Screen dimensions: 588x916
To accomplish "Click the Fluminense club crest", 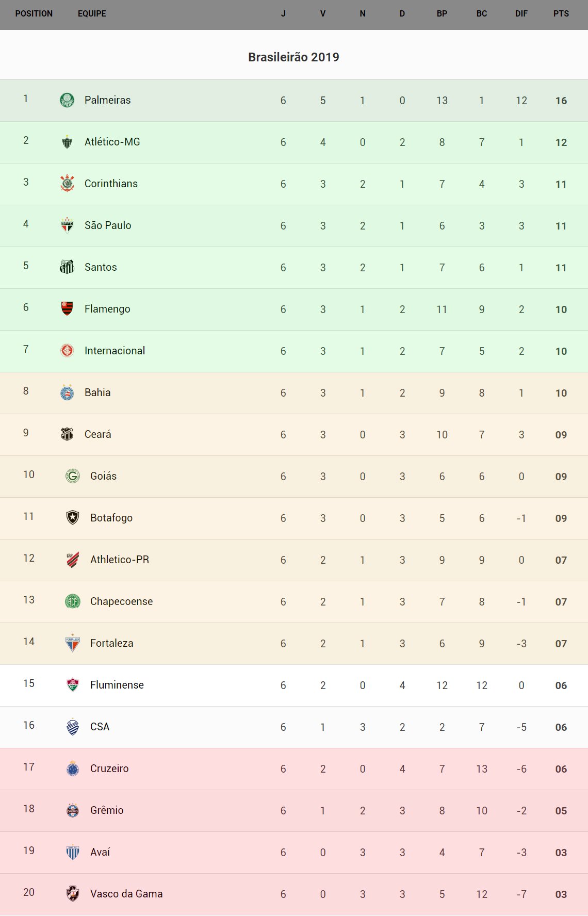I will pos(73,684).
